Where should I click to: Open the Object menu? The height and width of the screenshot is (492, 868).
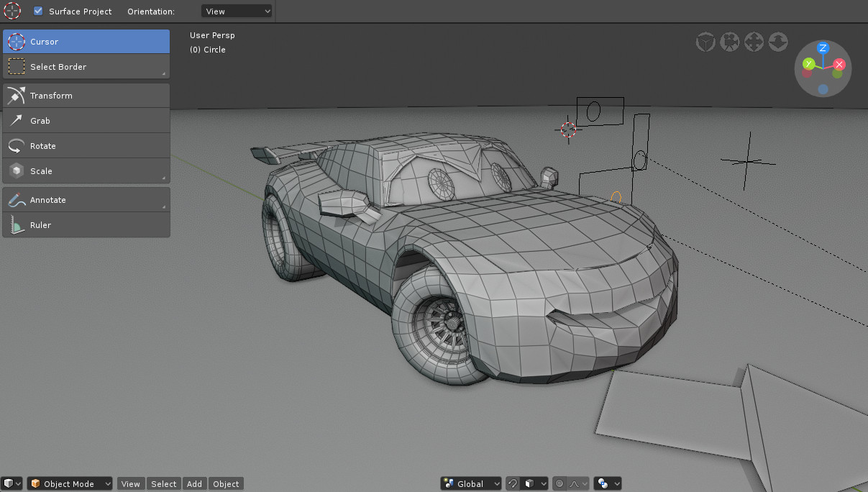(226, 483)
